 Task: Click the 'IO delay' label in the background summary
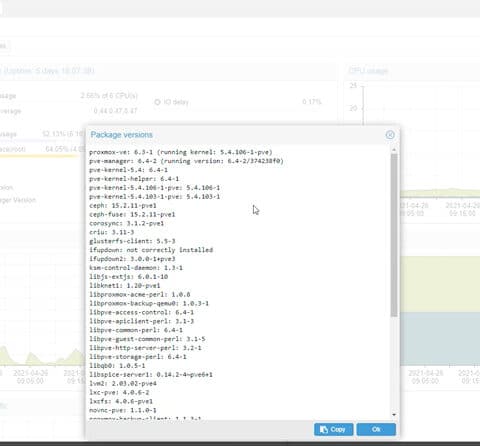coord(176,102)
